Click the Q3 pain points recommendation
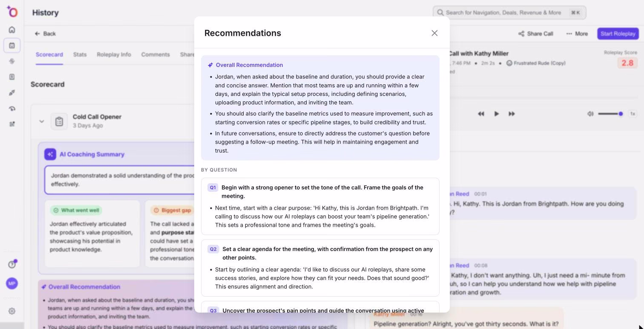Screen dimensions: 644x329 (x=320, y=308)
